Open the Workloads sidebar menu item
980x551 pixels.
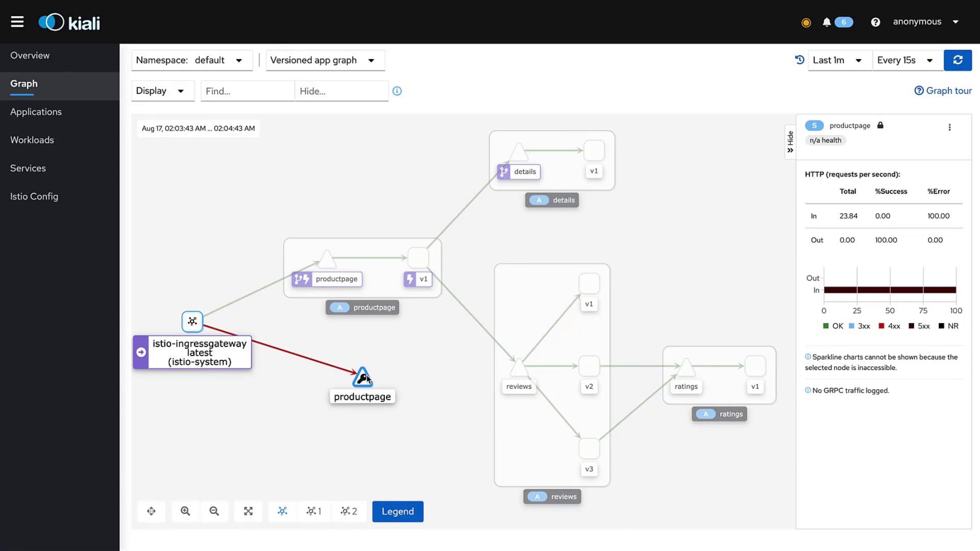tap(32, 140)
